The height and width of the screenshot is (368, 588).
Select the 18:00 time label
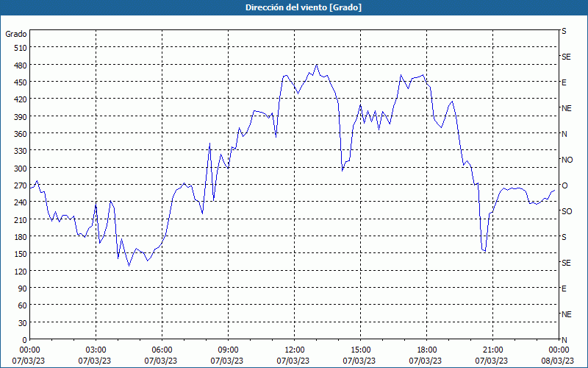427,350
